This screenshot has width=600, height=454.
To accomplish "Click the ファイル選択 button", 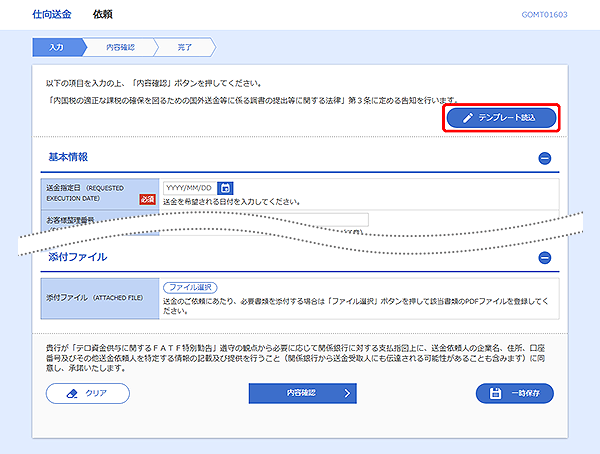I will tap(190, 287).
